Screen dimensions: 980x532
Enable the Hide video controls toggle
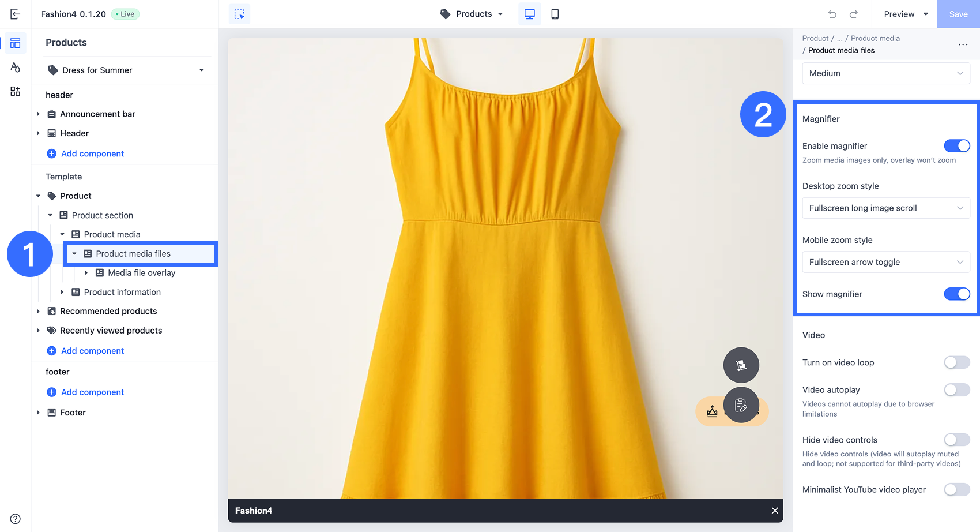956,440
